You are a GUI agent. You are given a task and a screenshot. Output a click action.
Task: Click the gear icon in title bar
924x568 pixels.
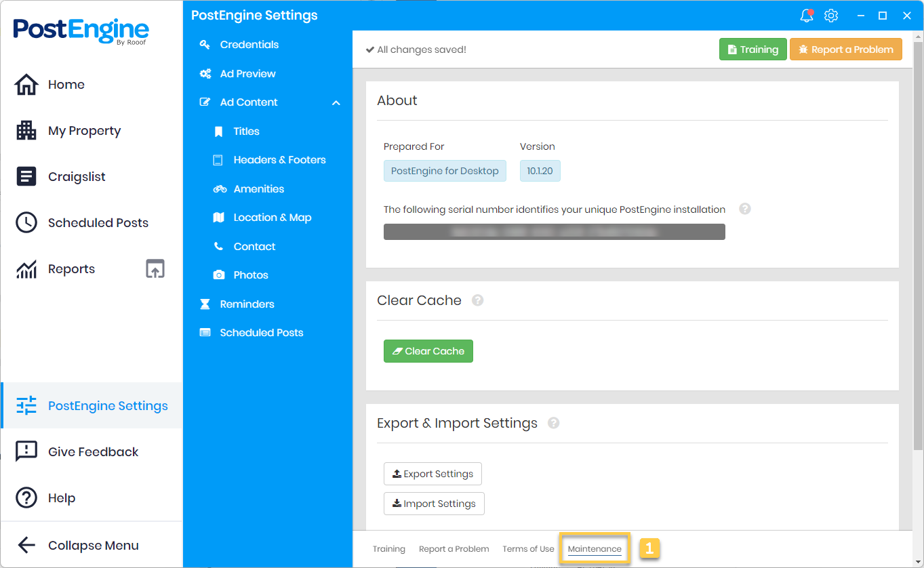point(831,16)
